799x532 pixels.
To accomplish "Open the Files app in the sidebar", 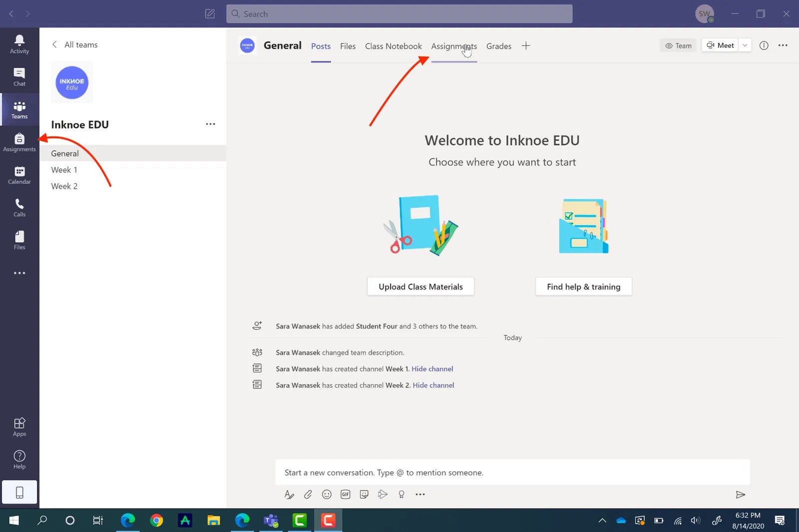I will tap(19, 240).
